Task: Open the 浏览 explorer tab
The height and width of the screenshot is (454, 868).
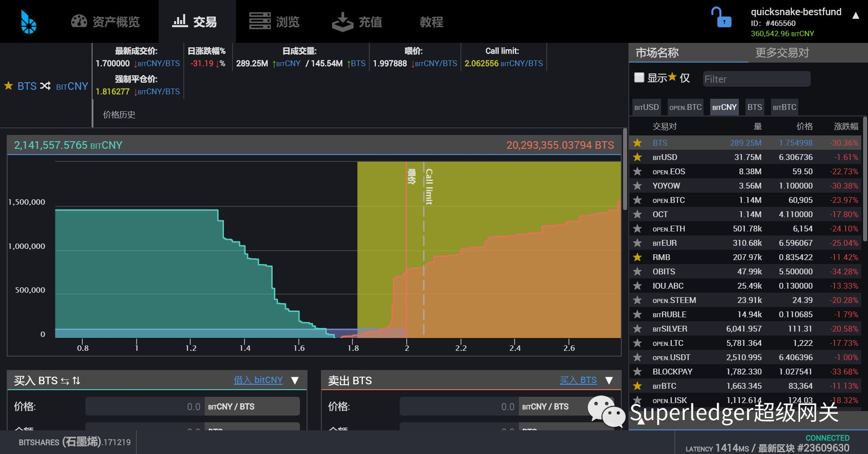Action: tap(274, 21)
